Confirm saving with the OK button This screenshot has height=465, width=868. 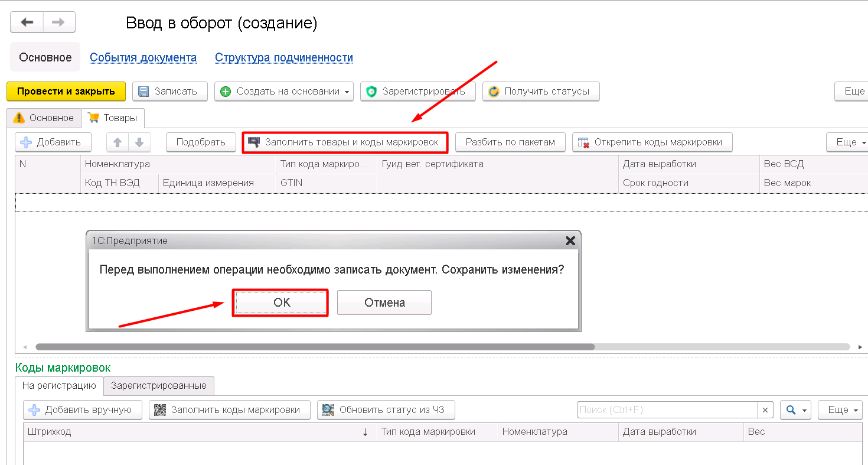click(281, 303)
